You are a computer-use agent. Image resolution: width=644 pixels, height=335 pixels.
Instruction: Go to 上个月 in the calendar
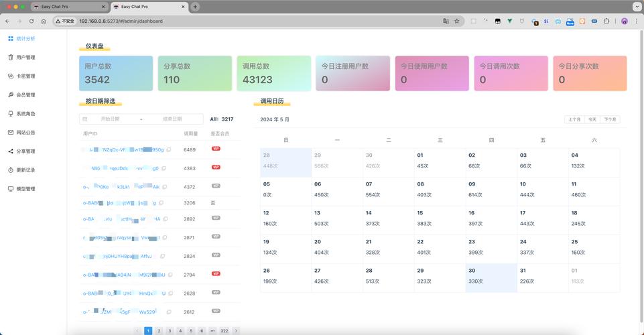[574, 119]
